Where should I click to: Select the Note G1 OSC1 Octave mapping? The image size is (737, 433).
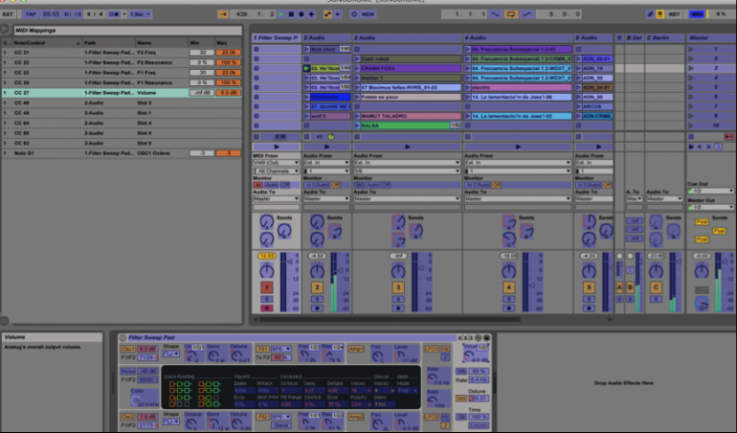click(122, 153)
